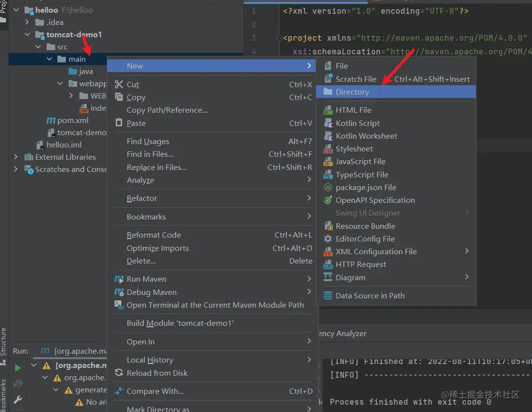This screenshot has width=532, height=412.
Task: Click the Diagram icon
Action: [328, 277]
